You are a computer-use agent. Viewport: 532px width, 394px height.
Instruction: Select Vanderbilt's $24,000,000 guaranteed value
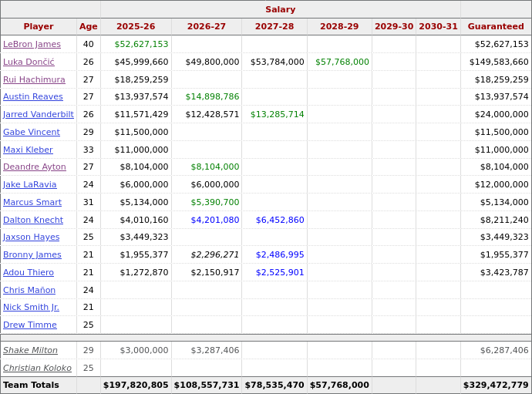pos(501,114)
